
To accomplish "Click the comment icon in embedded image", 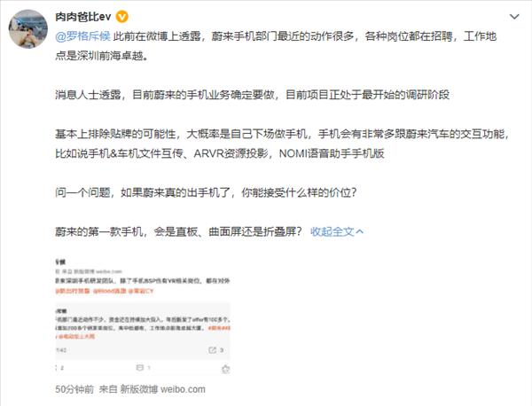I will tap(139, 367).
